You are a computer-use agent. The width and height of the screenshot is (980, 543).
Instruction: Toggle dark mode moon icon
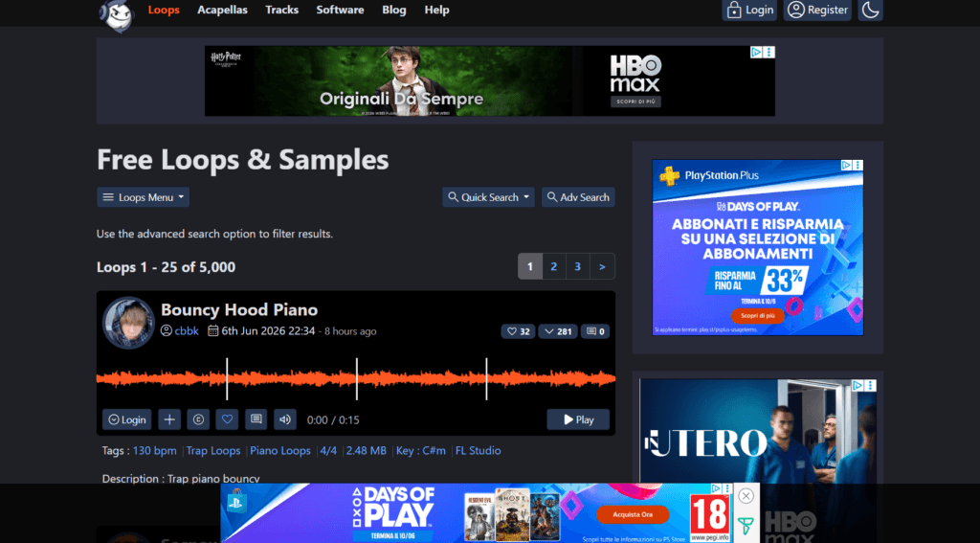click(871, 10)
